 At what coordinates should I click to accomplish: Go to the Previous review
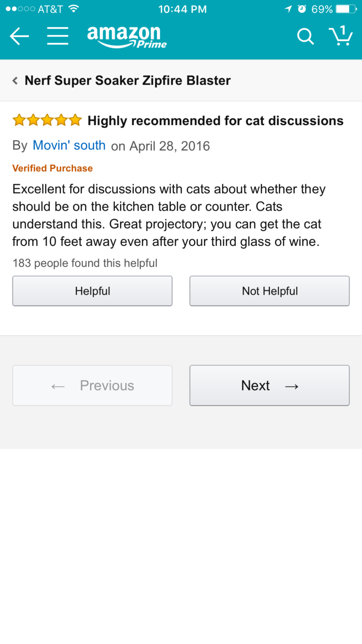[x=92, y=385]
